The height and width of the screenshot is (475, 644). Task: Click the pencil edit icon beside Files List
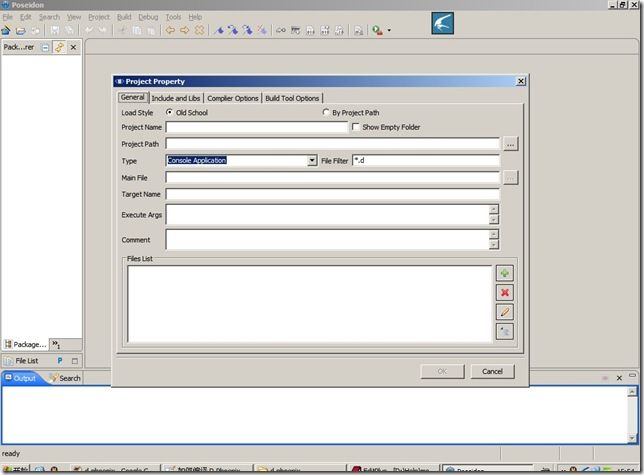click(504, 312)
